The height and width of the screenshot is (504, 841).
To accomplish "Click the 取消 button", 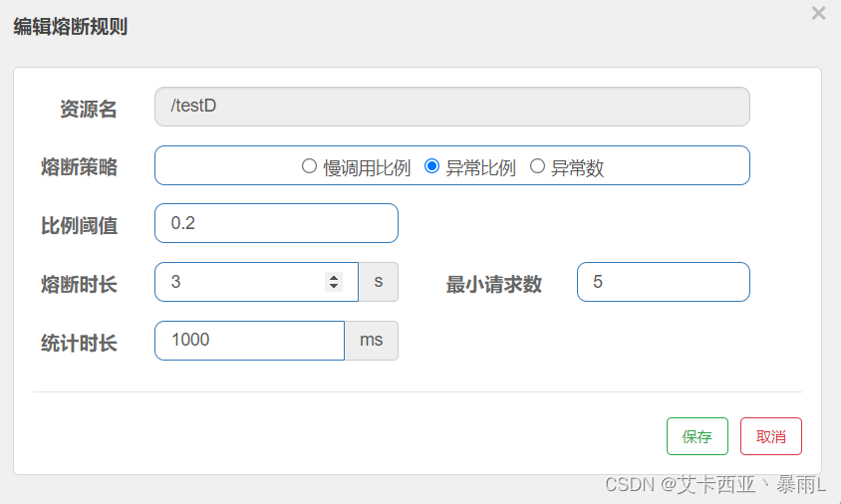I will (771, 436).
